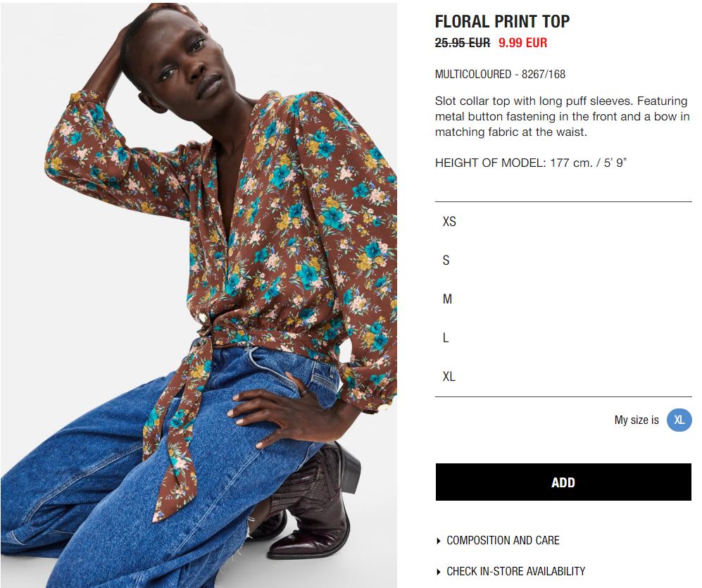This screenshot has height=588, width=702.
Task: Click the HEIGHT OF MODEL text
Action: point(530,163)
